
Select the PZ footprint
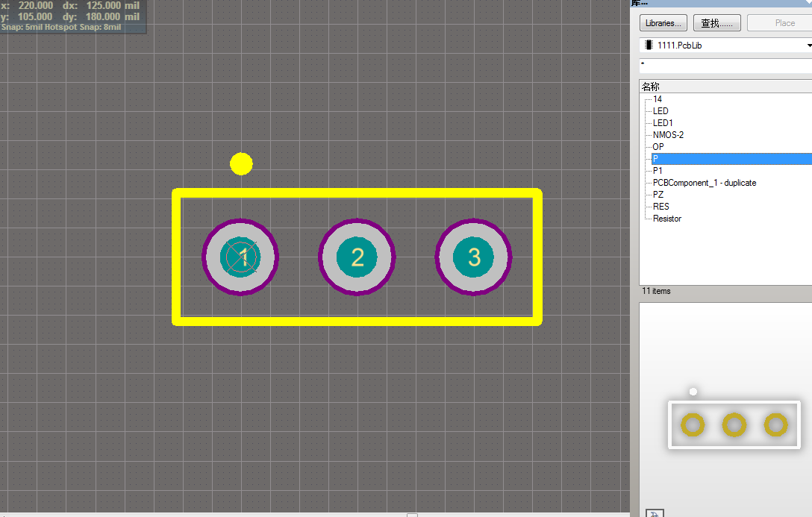click(x=658, y=195)
